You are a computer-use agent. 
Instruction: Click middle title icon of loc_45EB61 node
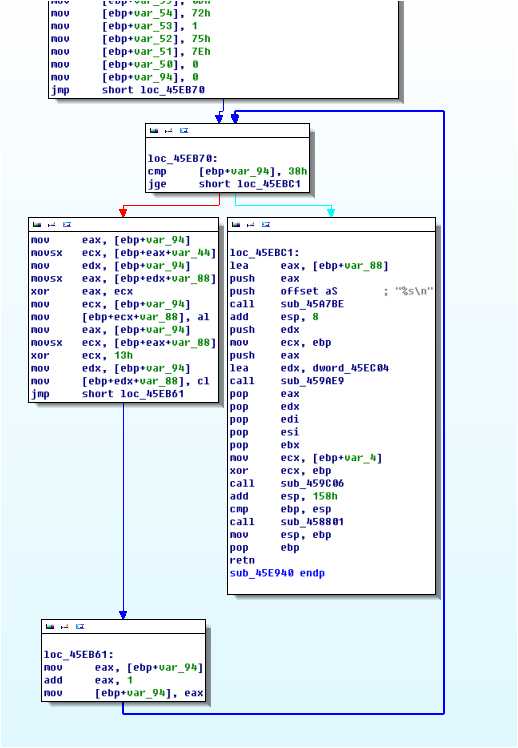point(64,626)
